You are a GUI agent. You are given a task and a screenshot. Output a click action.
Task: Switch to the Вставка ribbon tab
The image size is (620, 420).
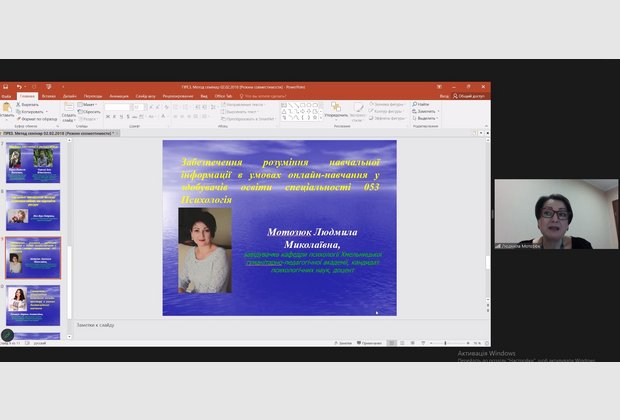point(48,96)
